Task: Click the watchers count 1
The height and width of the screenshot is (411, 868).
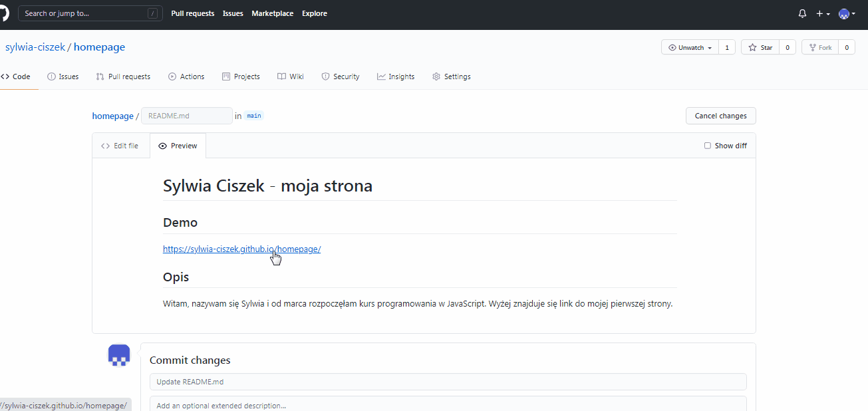Action: click(727, 47)
